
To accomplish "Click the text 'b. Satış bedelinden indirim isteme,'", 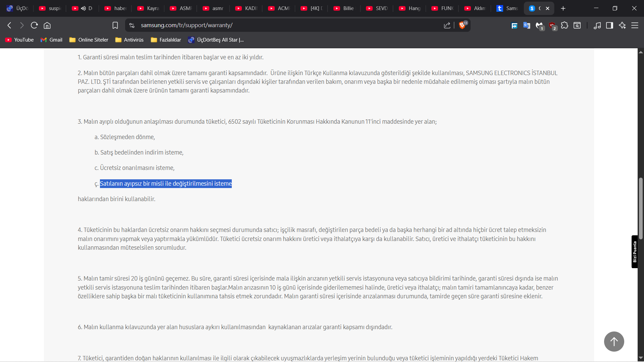I will point(139,153).
